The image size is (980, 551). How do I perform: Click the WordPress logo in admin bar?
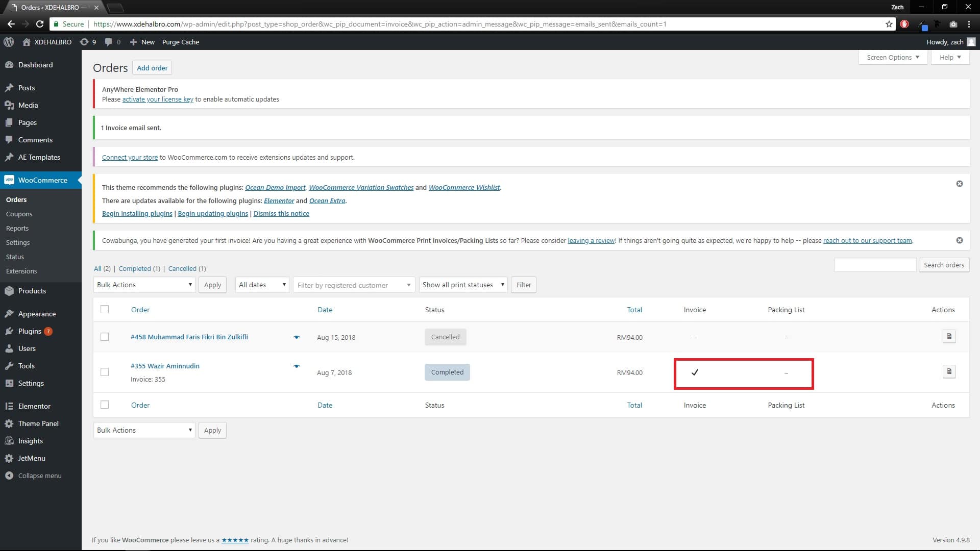[x=9, y=42]
